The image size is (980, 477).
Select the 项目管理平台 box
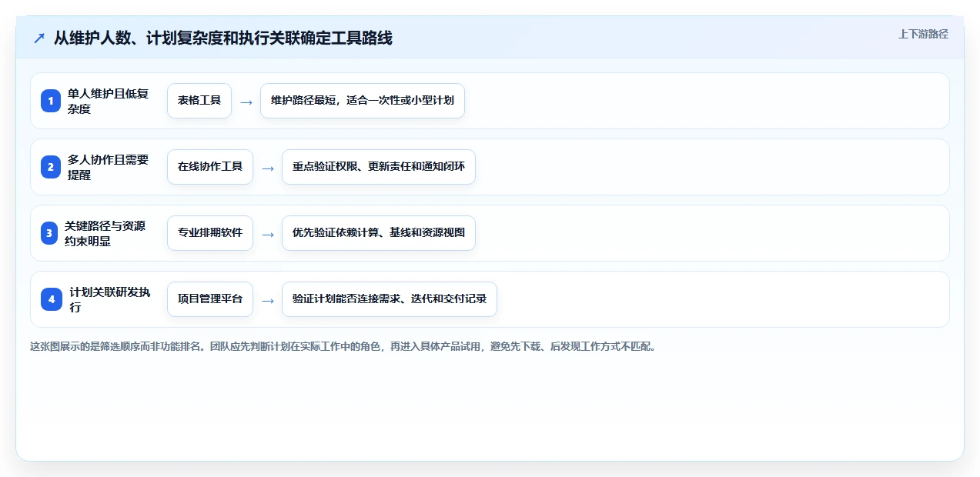210,299
